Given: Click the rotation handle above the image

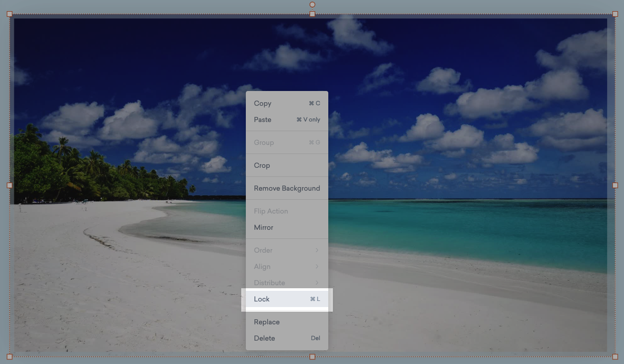Looking at the screenshot, I should tap(313, 5).
